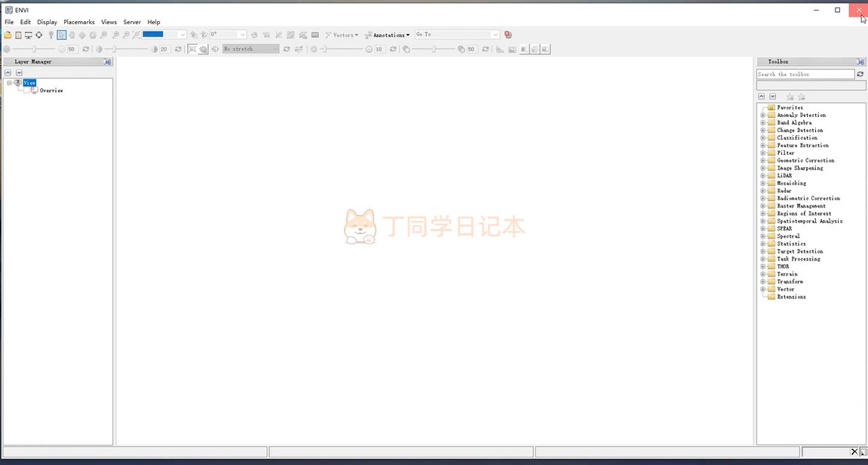Click the stretch on view extent icon

coord(192,49)
